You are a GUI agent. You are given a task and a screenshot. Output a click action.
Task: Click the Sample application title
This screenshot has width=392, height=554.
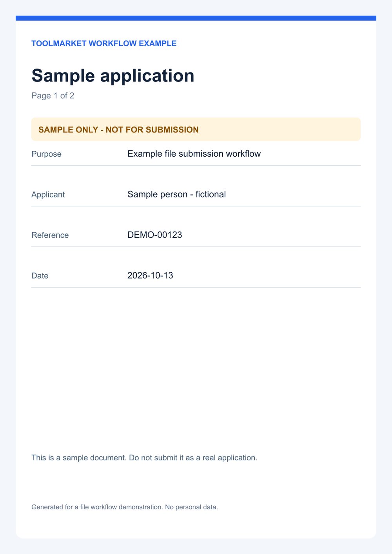[x=113, y=76]
